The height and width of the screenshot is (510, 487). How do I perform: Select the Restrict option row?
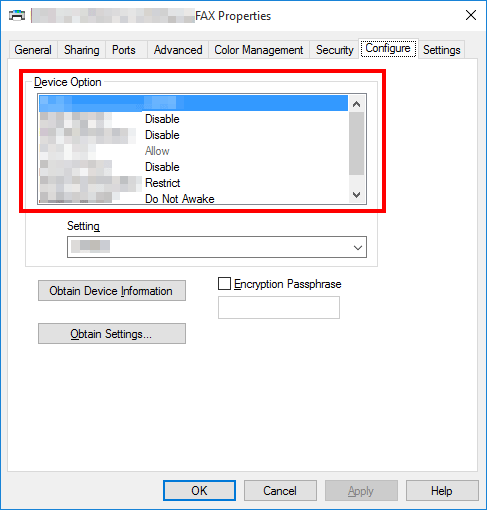[193, 183]
